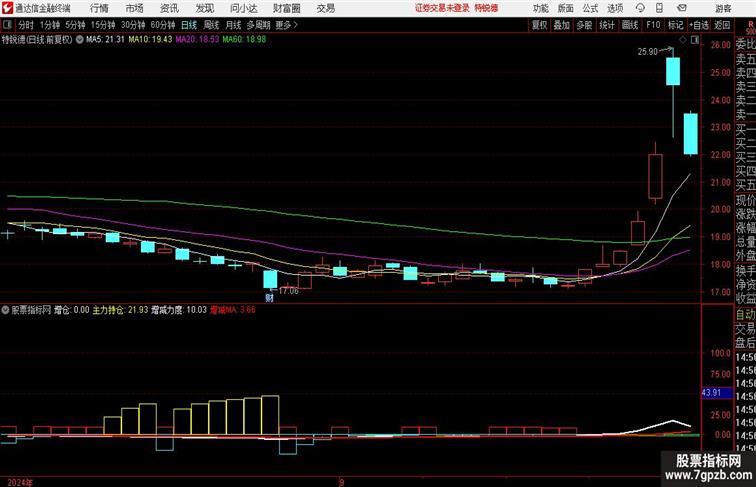Click the 增减MA: 3.66 indicator label
The width and height of the screenshot is (756, 487).
[233, 310]
